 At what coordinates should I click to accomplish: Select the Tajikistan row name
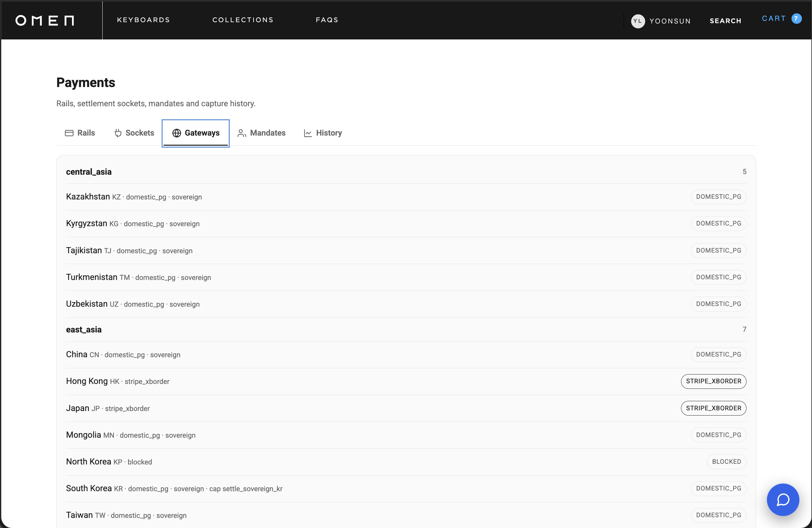pyautogui.click(x=84, y=250)
